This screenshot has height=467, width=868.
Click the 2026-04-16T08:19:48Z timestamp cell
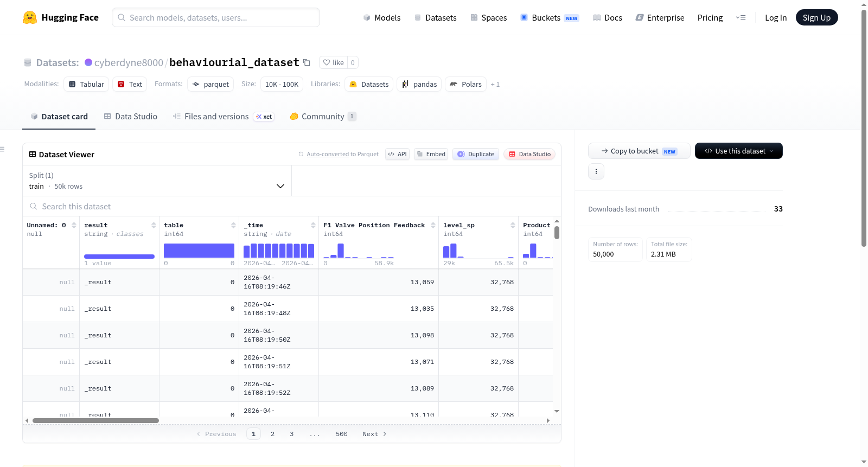tap(279, 309)
